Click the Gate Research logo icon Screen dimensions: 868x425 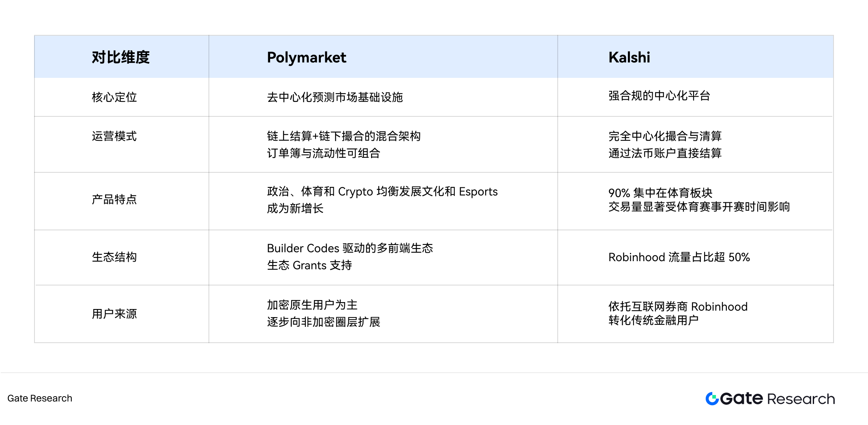(712, 399)
